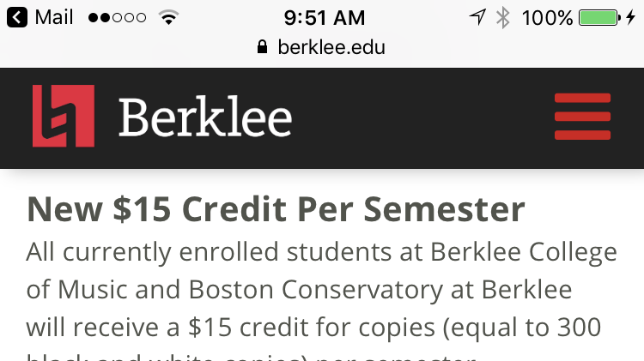644x361 pixels.
Task: Tap the Mail back label
Action: point(54,17)
